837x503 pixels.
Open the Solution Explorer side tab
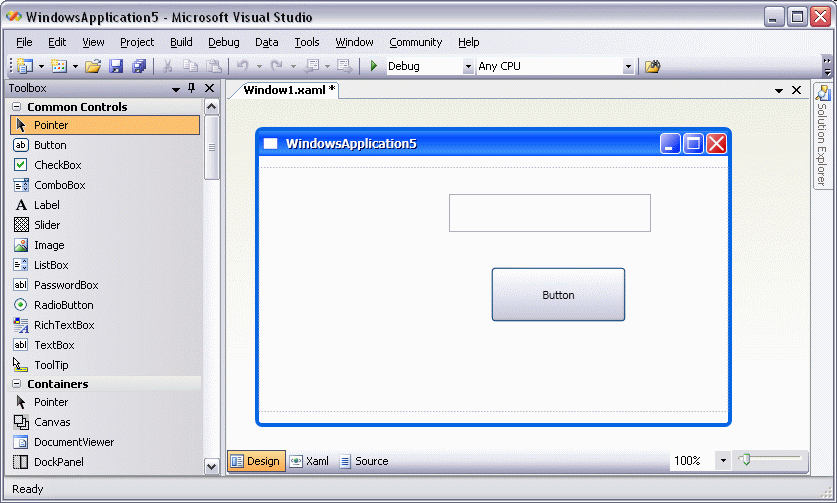click(x=823, y=137)
